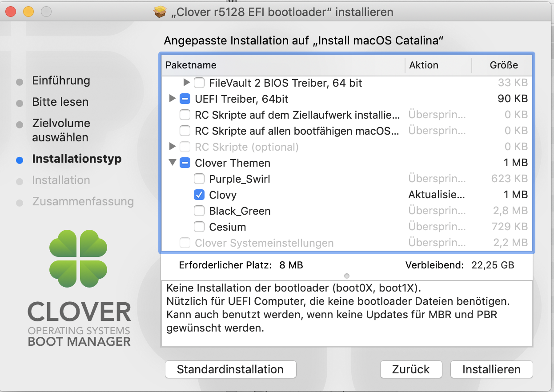Select the Installationstyp step label
The height and width of the screenshot is (392, 554).
[76, 159]
